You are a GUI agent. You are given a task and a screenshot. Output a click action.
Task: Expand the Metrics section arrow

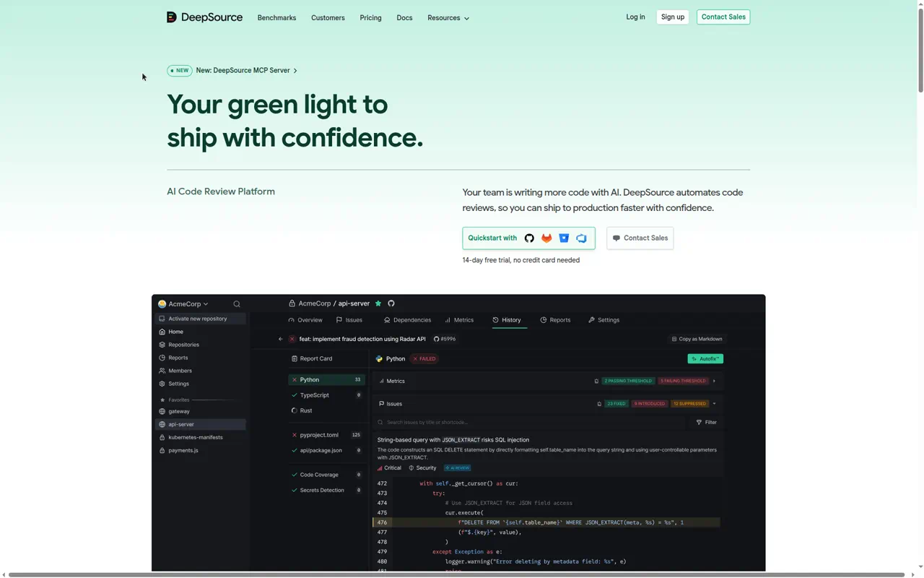714,381
